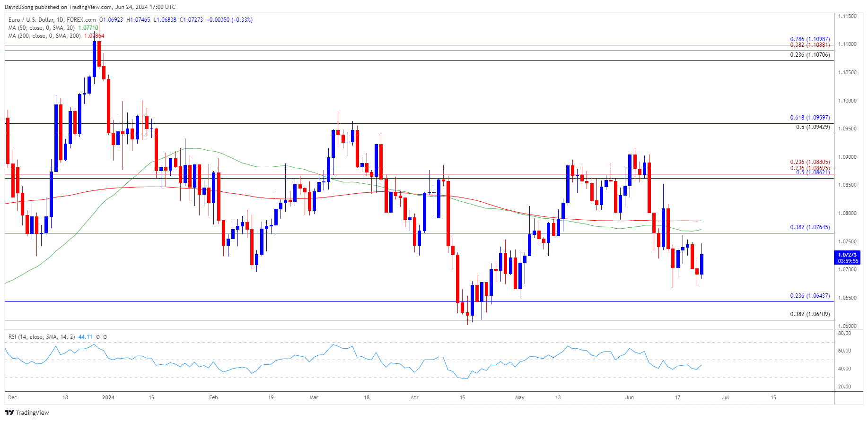868x421 pixels.
Task: Click RSI axis label 40.00
Action: 844,369
